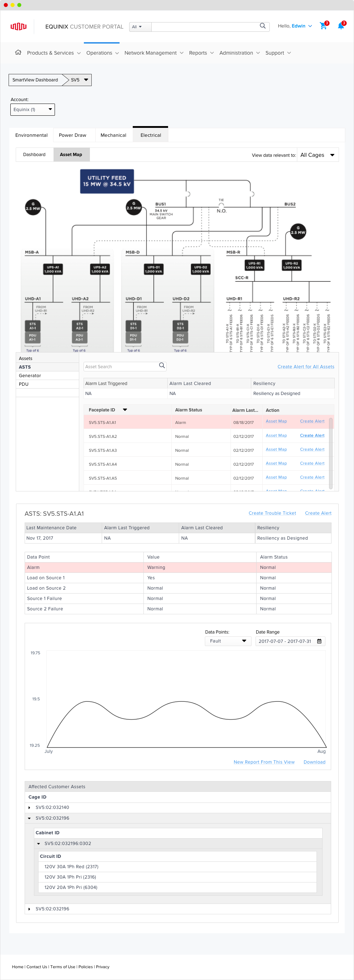Viewport: 354px width, 980px height.
Task: Open Network Management menu
Action: pyautogui.click(x=154, y=53)
